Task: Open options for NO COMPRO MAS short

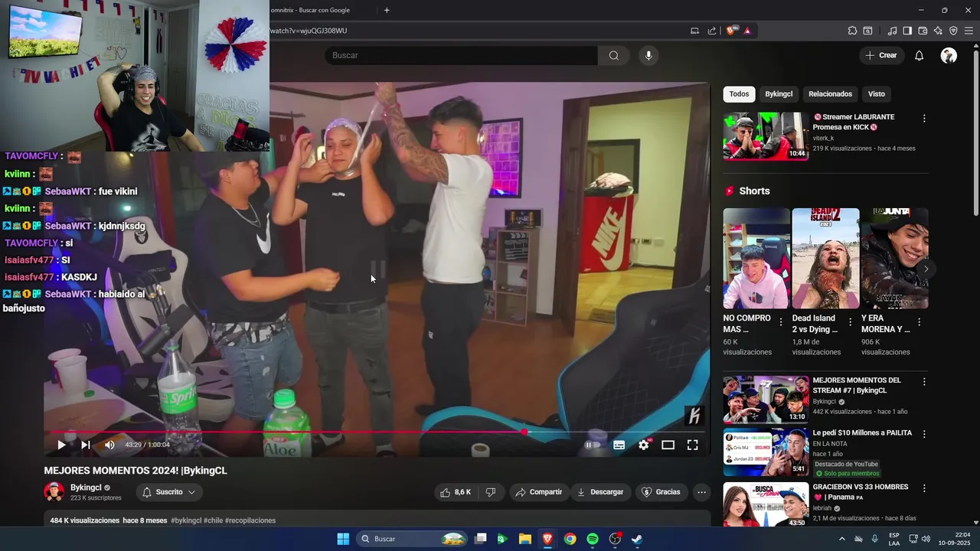Action: (781, 322)
